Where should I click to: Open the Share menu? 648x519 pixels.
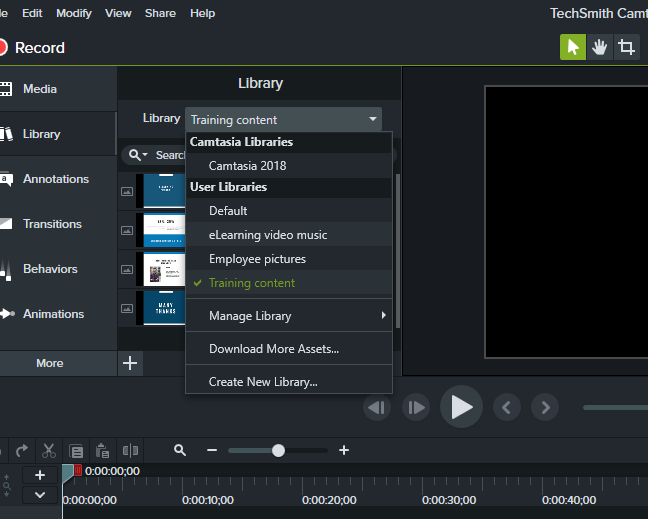click(160, 13)
